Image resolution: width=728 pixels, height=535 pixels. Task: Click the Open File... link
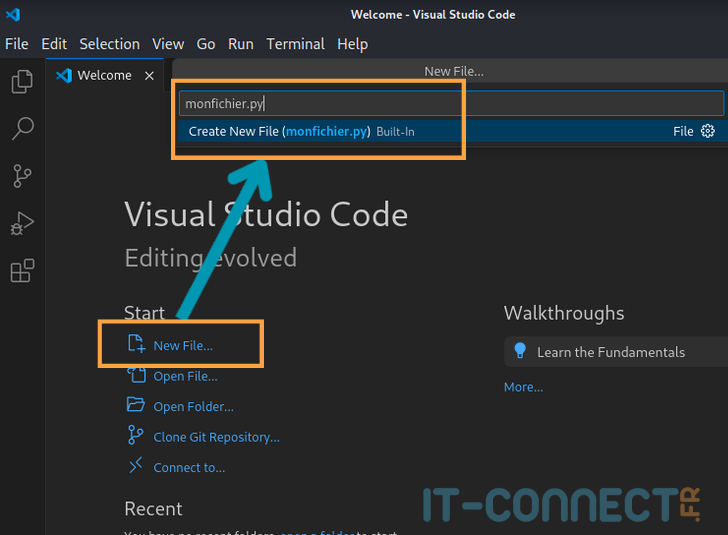185,376
